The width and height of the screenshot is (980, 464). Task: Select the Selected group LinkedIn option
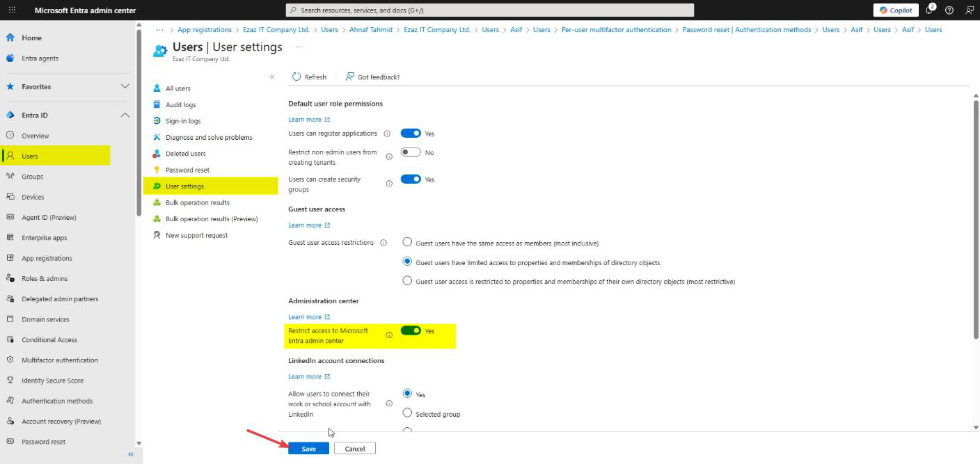pyautogui.click(x=408, y=413)
